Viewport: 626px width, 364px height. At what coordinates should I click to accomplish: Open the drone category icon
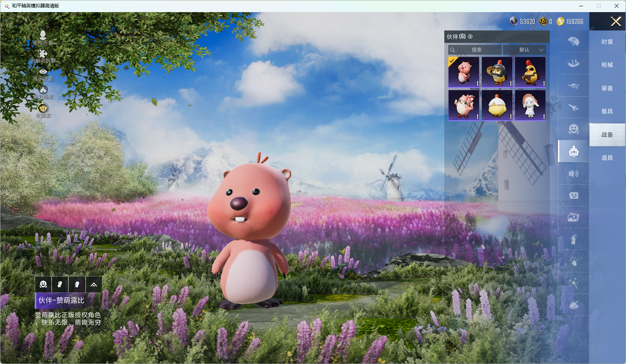[573, 86]
